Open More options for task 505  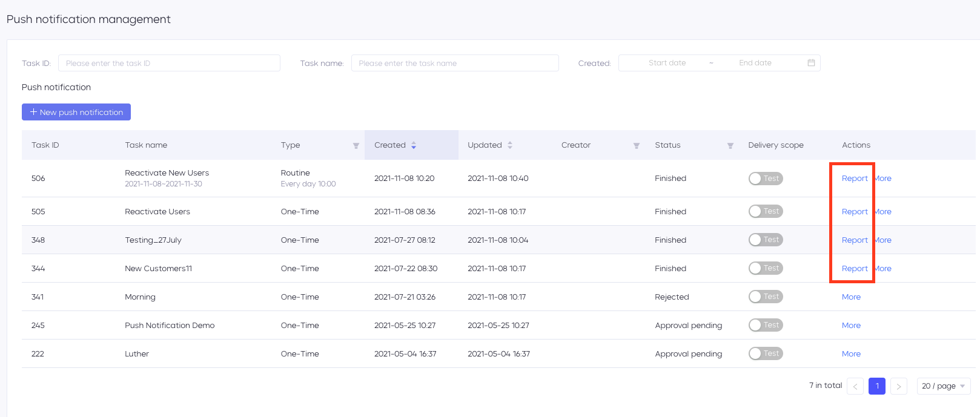[882, 212]
